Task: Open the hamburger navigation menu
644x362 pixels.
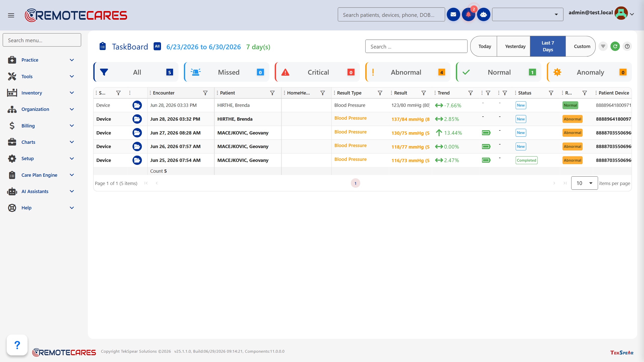Action: point(11,15)
